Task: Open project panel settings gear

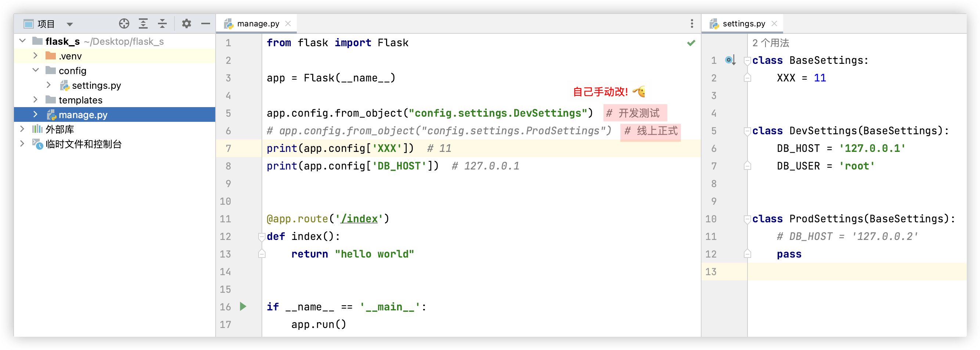Action: tap(186, 23)
